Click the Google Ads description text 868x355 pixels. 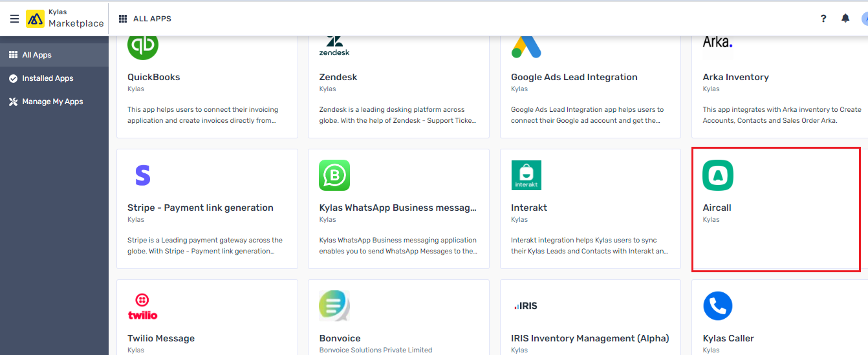coord(587,115)
